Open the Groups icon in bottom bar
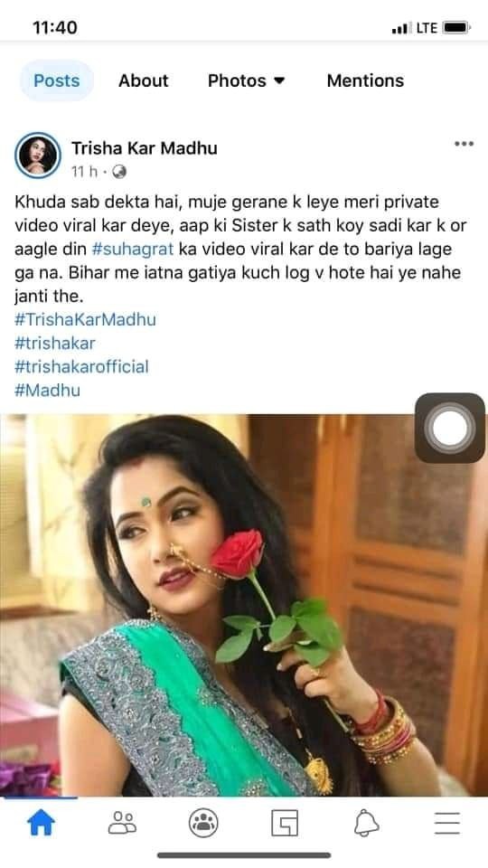Image resolution: width=488 pixels, height=868 pixels. [203, 823]
